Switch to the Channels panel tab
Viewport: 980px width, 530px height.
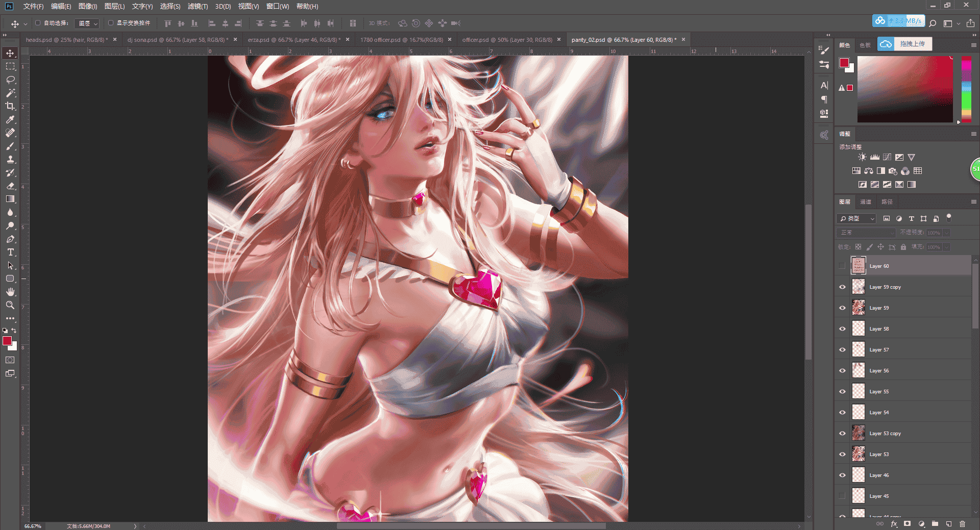(866, 201)
